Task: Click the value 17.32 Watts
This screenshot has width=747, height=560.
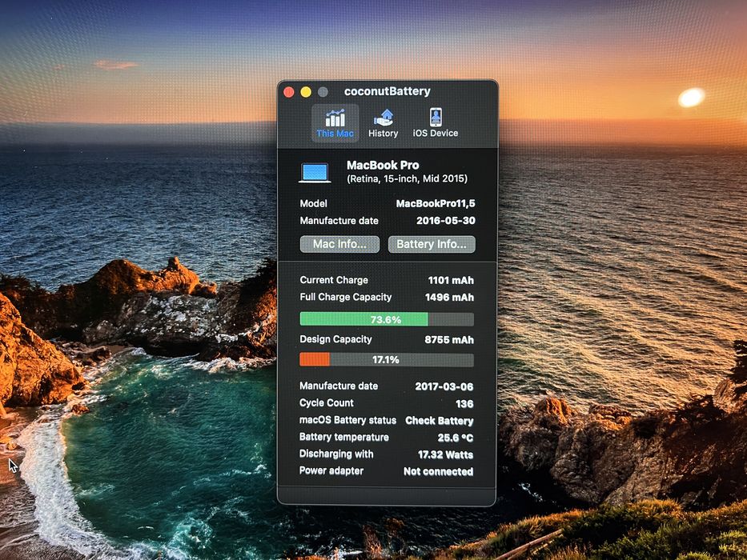Action: [x=445, y=454]
